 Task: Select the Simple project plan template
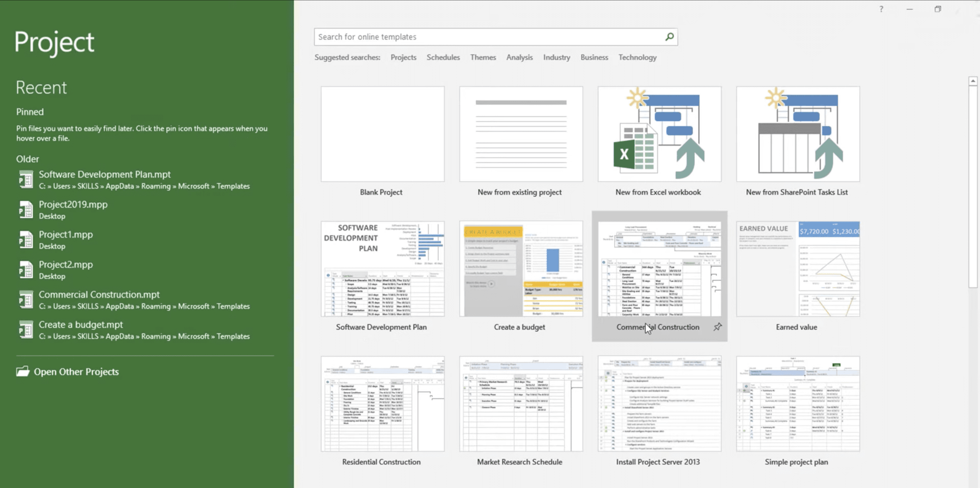point(798,404)
